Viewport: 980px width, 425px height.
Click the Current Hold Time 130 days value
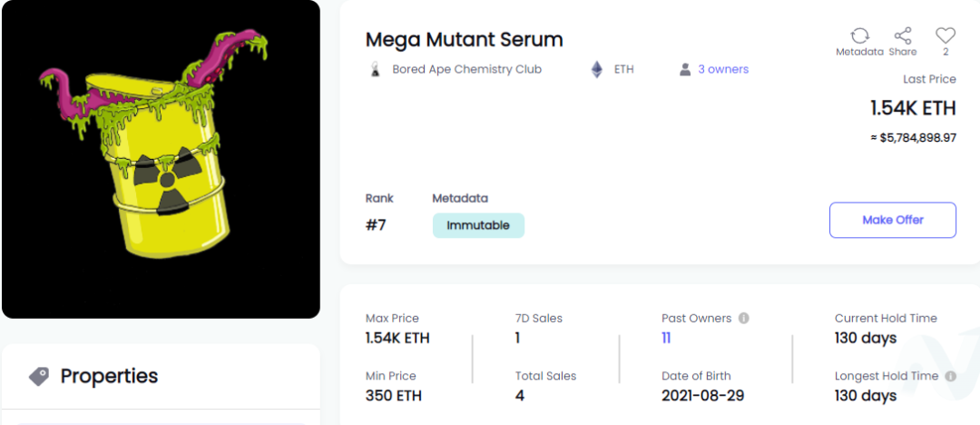[x=866, y=338]
